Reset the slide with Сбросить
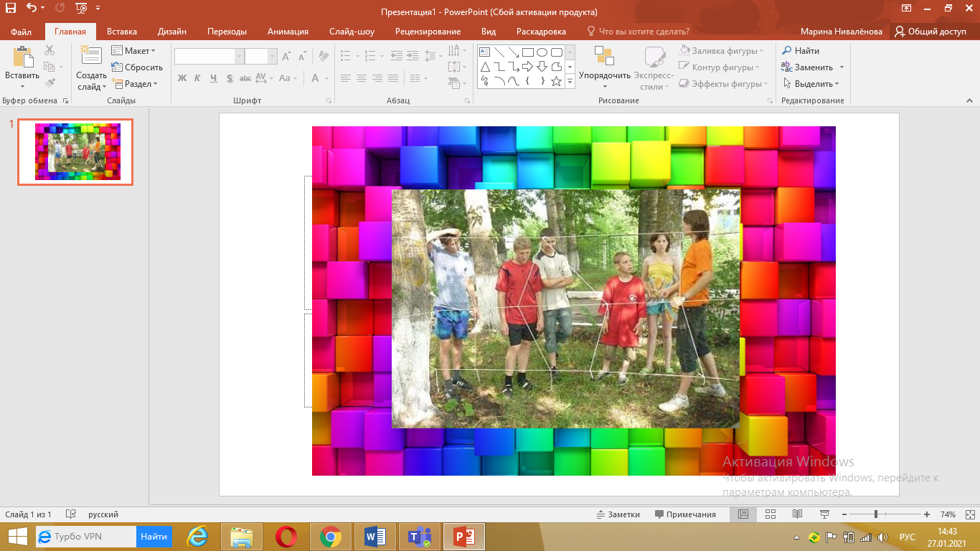 (137, 67)
